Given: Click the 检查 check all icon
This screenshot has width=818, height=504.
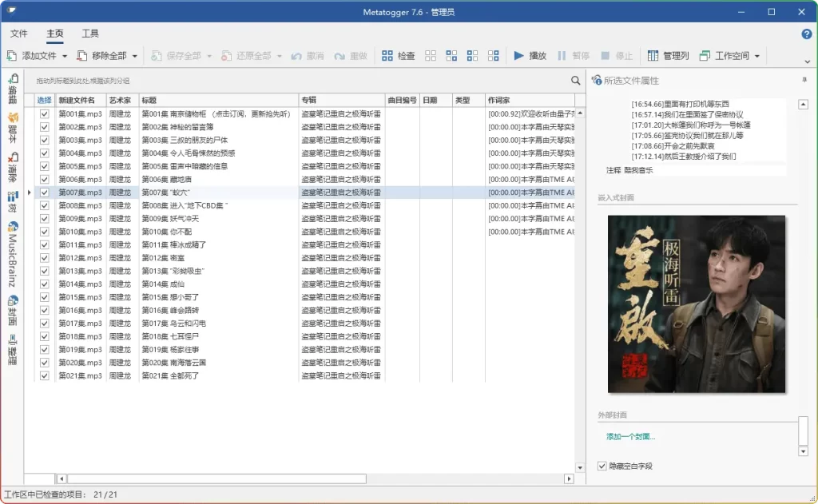Looking at the screenshot, I should pyautogui.click(x=387, y=55).
